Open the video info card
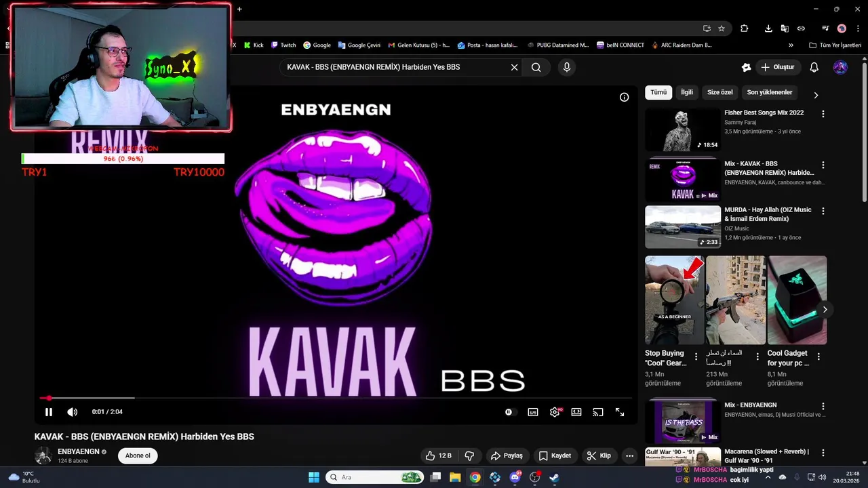The width and height of the screenshot is (868, 488). point(625,97)
